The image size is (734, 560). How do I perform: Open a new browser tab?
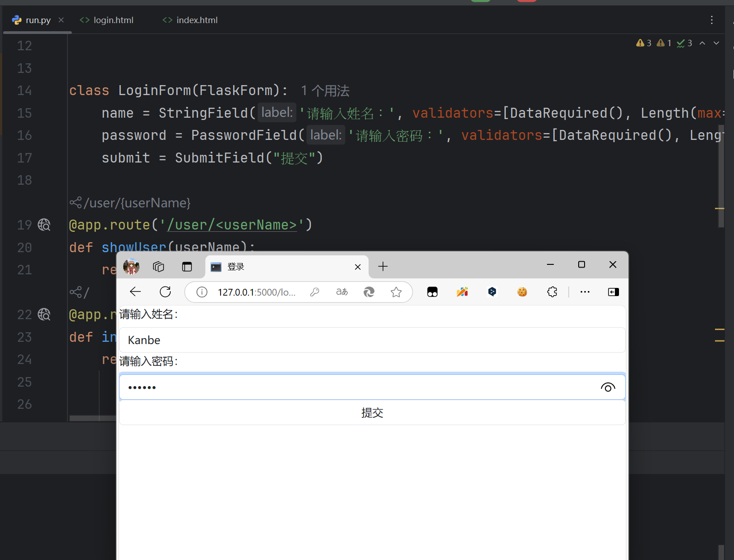(383, 267)
